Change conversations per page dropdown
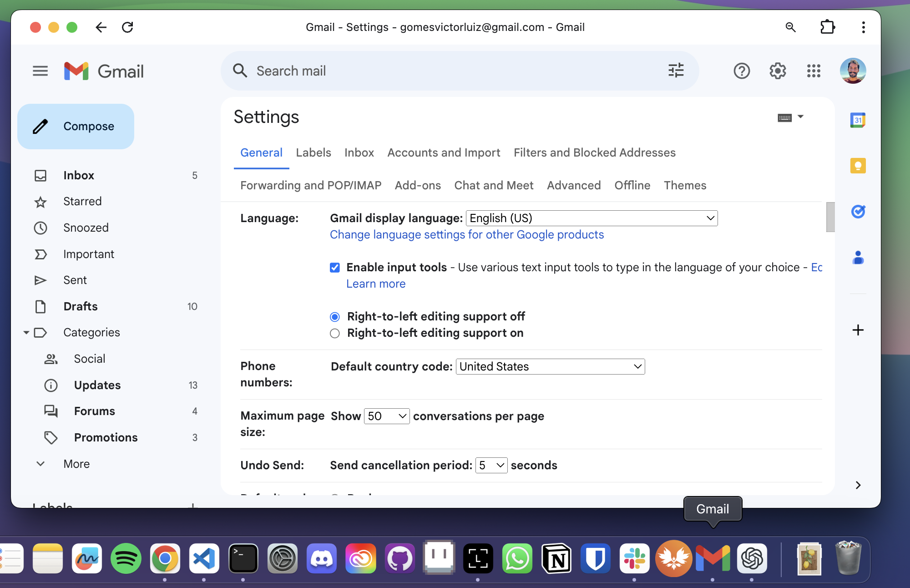The height and width of the screenshot is (588, 910). click(x=387, y=416)
